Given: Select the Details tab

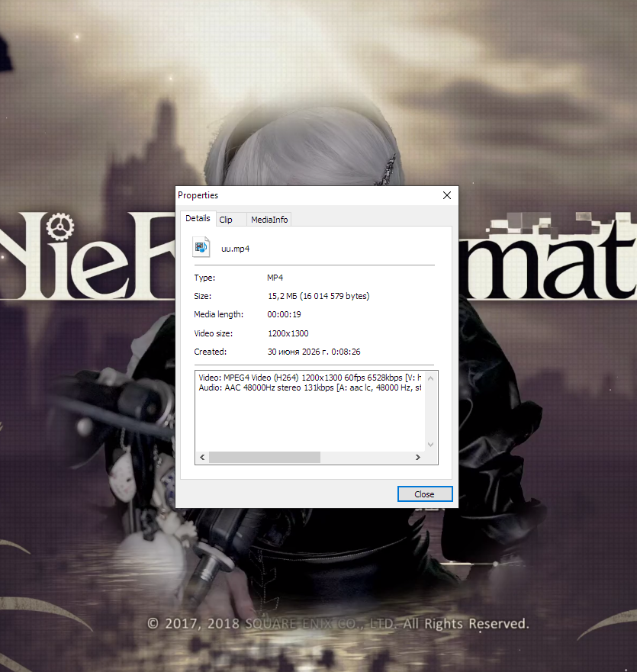Looking at the screenshot, I should 198,219.
